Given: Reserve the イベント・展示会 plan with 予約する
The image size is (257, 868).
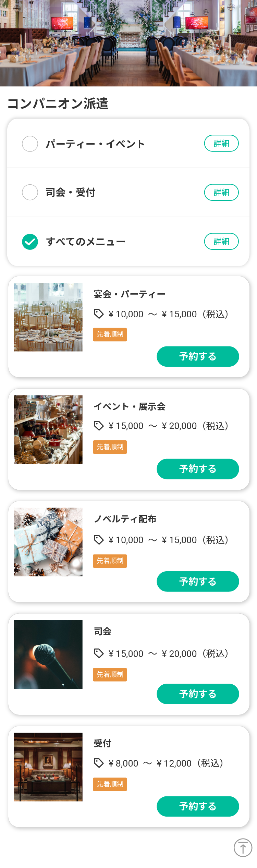Looking at the screenshot, I should [x=198, y=469].
